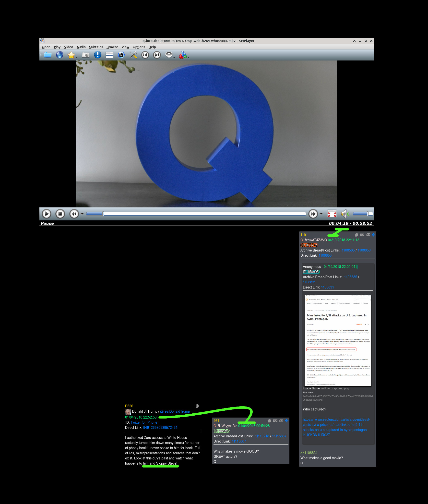Jump to previous file in playlist
Image resolution: width=428 pixels, height=504 pixels.
[145, 55]
